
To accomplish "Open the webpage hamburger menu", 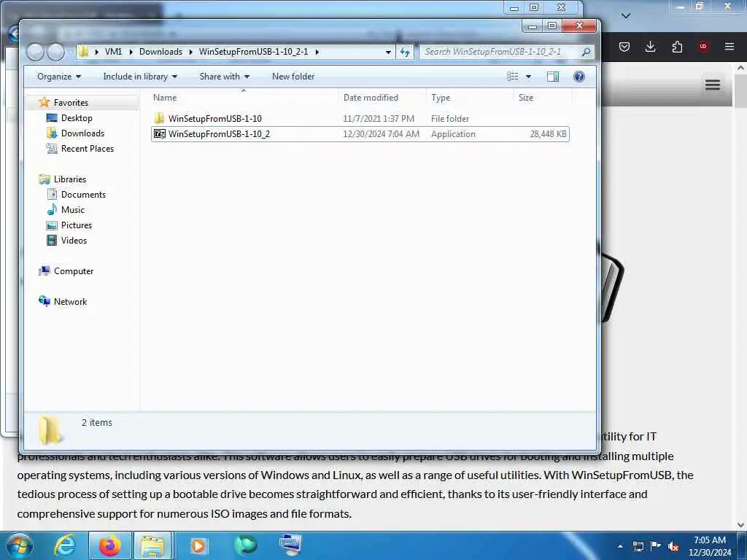I will (x=713, y=85).
